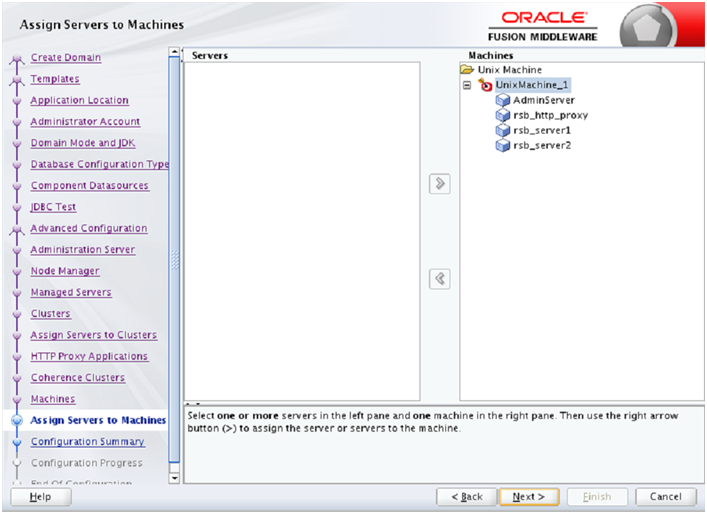The image size is (707, 514).
Task: Click the right arrow assign button
Action: coord(440,184)
